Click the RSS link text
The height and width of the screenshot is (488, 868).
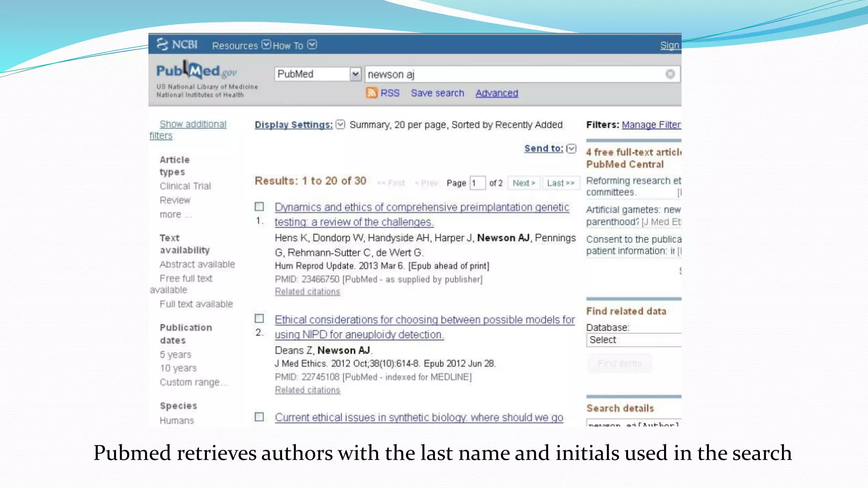coord(390,93)
